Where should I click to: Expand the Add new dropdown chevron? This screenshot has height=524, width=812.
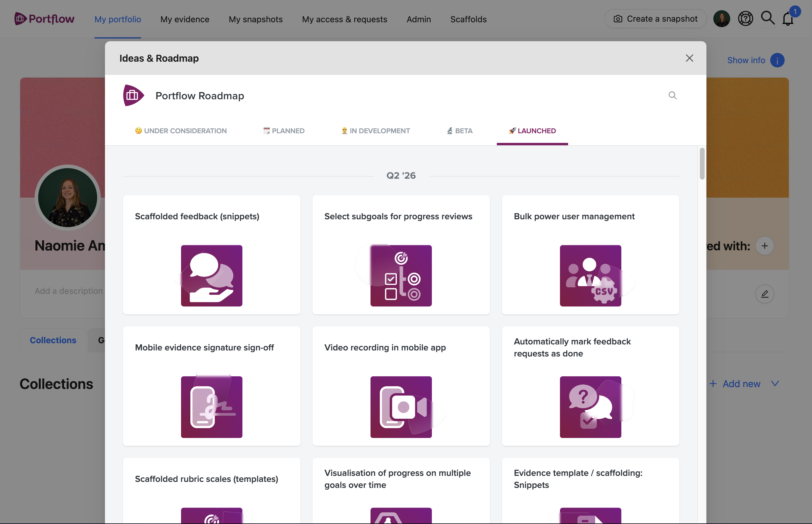click(x=775, y=384)
